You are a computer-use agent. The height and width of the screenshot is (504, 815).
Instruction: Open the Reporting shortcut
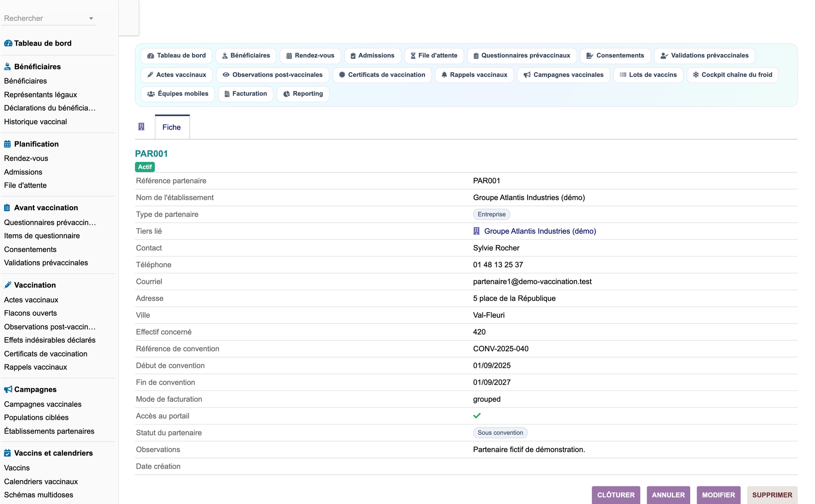(303, 94)
